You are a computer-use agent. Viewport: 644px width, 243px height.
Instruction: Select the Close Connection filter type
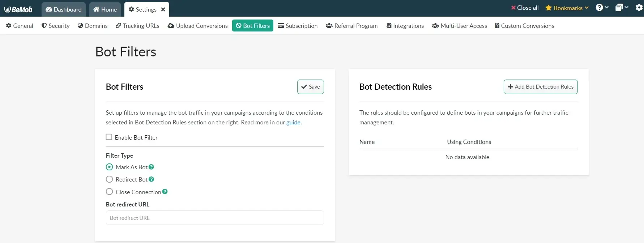point(109,192)
